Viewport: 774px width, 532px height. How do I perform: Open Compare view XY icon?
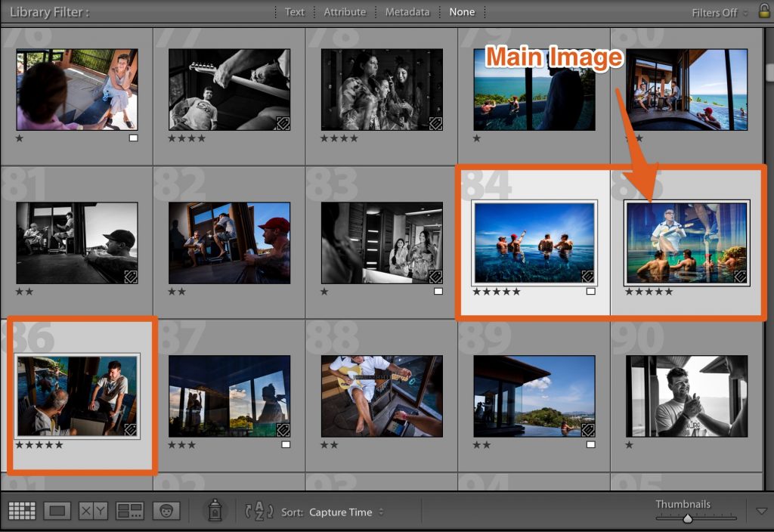pyautogui.click(x=93, y=511)
